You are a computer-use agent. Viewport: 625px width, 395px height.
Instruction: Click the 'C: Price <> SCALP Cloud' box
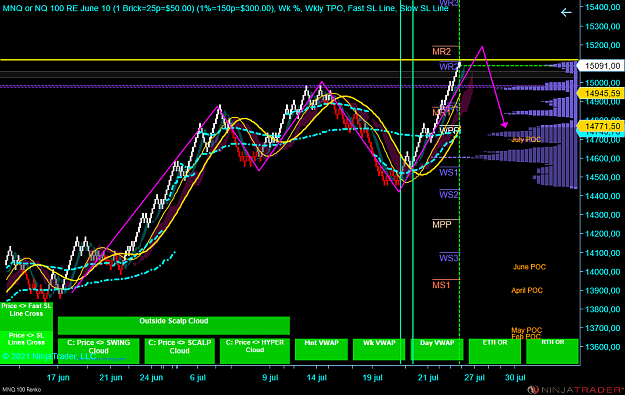(179, 351)
